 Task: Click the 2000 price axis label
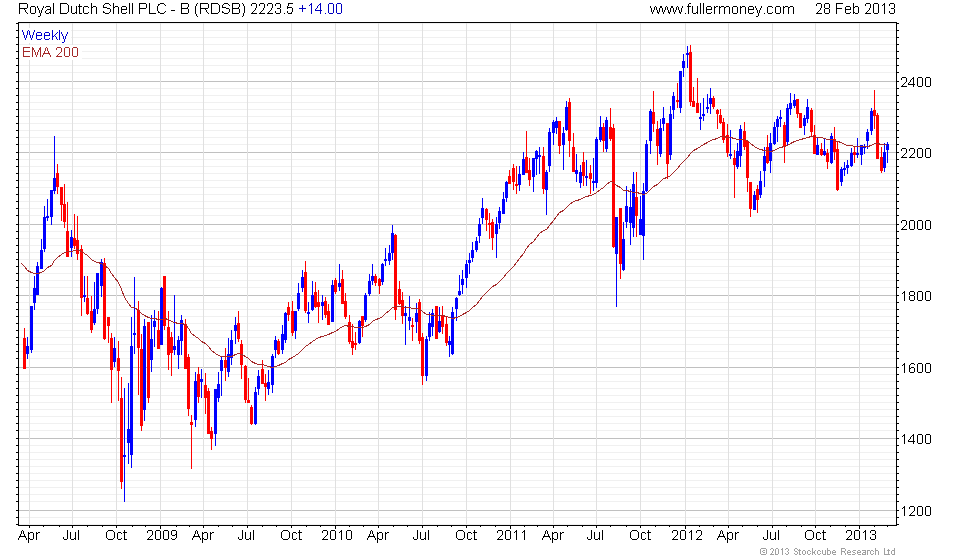coord(916,225)
